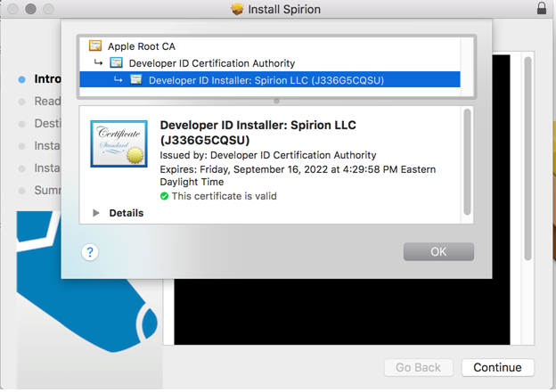
Task: Select Apple Root CA row
Action: [x=270, y=46]
